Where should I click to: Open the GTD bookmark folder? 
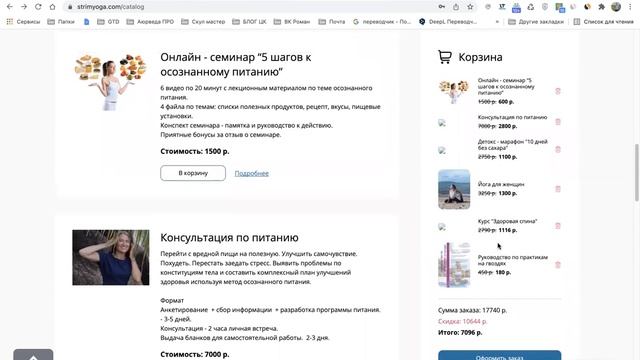pos(109,22)
